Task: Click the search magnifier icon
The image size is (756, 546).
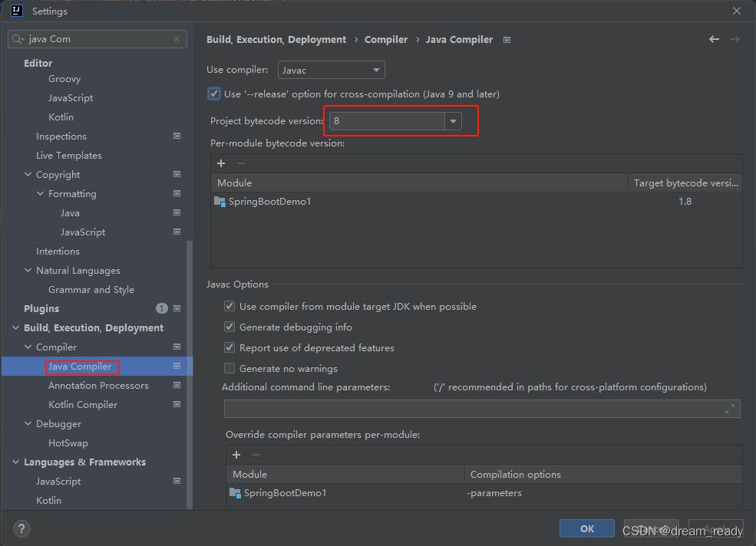Action: 18,39
